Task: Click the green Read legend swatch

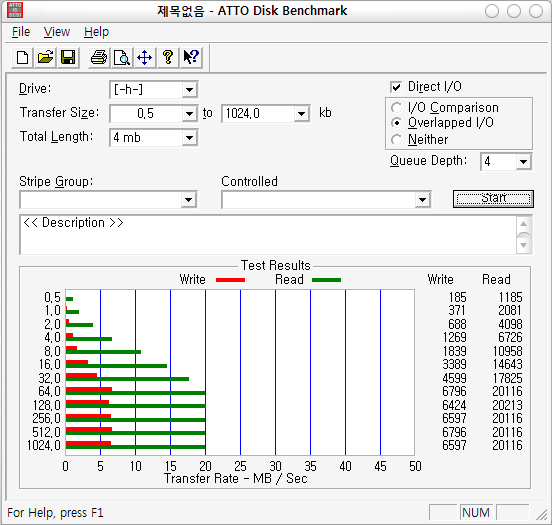Action: 326,280
